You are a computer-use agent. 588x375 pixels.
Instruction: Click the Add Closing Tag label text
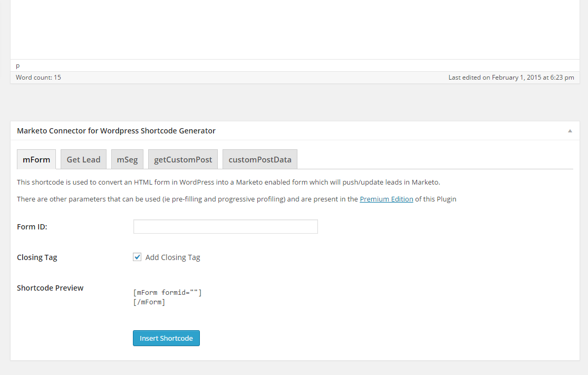click(x=173, y=257)
